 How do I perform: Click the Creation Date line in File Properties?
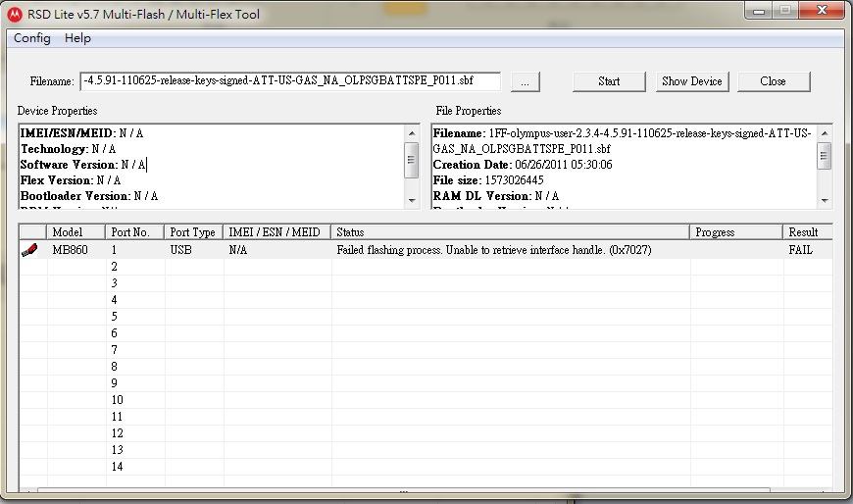click(523, 165)
